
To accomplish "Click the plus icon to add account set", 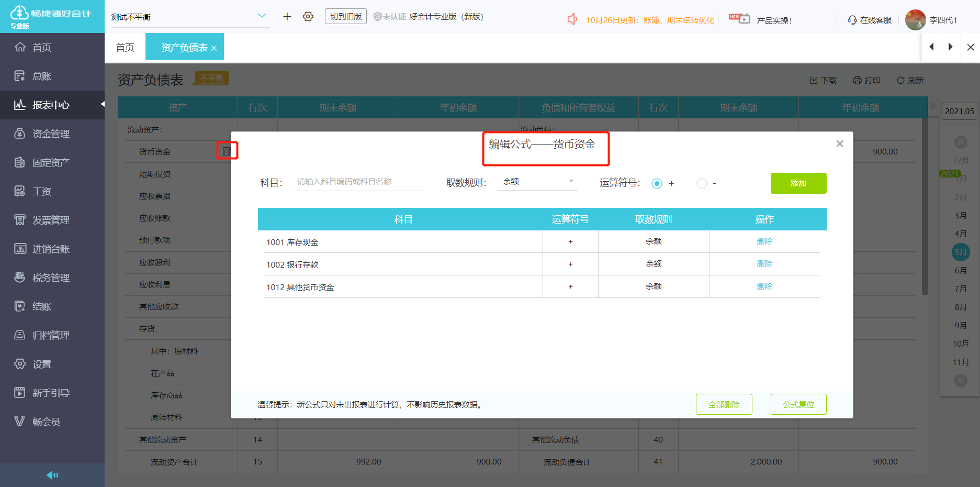I will tap(287, 17).
